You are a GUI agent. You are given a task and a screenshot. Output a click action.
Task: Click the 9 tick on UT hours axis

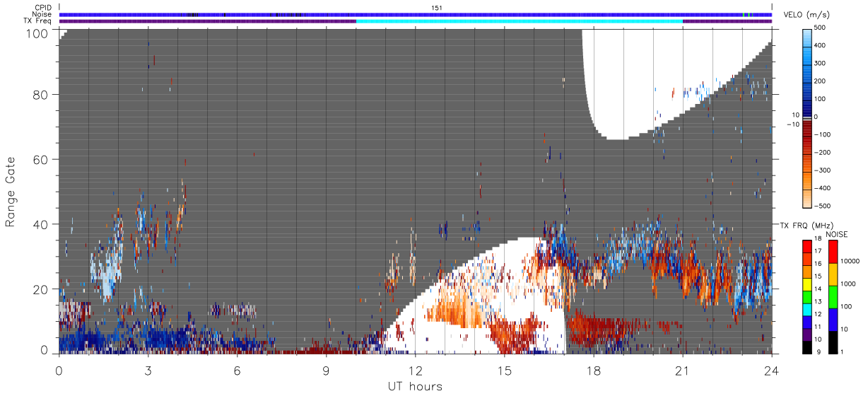pyautogui.click(x=326, y=371)
